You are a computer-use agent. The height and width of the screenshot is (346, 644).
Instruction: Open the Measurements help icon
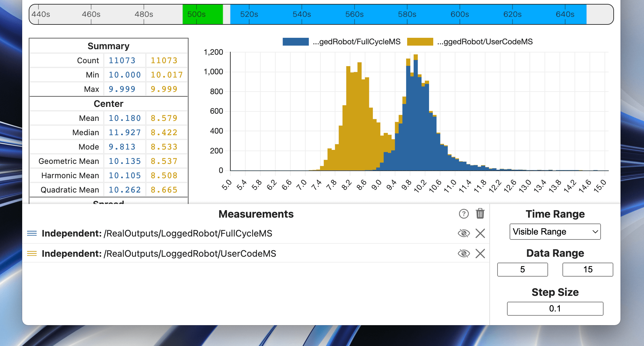pos(464,214)
